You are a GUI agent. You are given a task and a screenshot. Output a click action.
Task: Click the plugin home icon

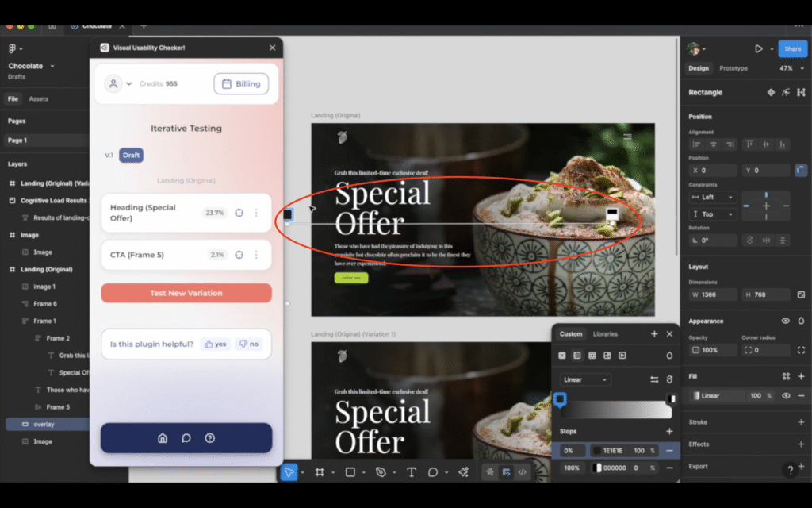[163, 438]
